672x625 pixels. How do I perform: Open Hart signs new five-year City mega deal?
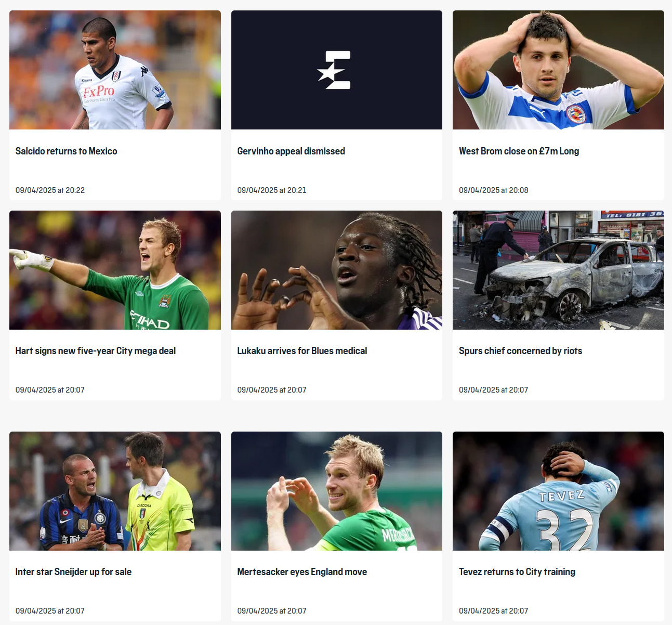[x=96, y=351]
